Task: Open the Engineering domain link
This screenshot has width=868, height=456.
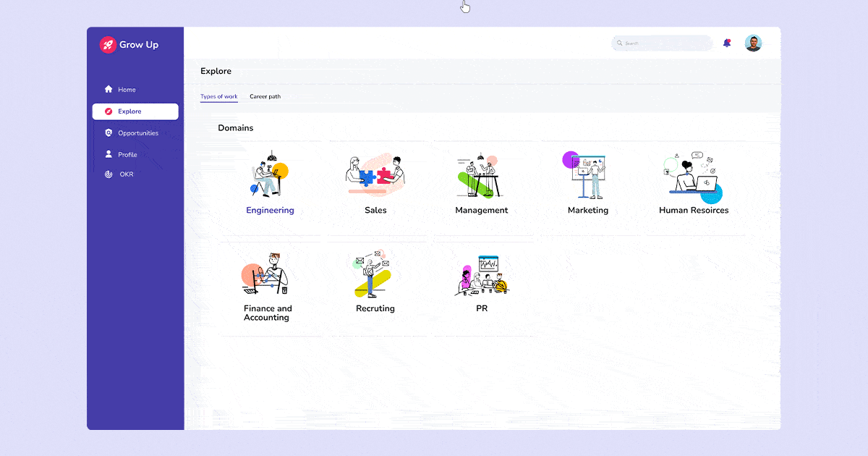Action: click(270, 211)
